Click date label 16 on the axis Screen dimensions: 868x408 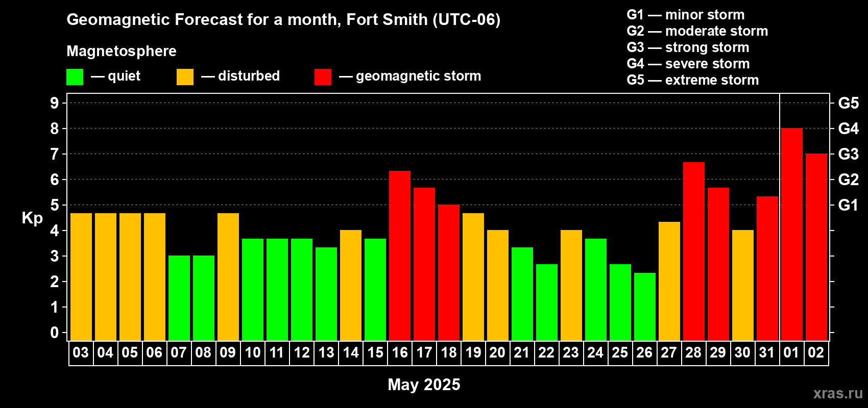[x=400, y=353]
